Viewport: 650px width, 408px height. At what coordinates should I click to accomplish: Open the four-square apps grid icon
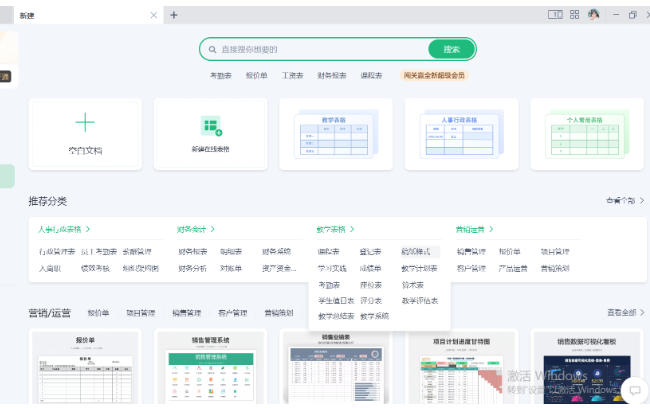click(575, 15)
